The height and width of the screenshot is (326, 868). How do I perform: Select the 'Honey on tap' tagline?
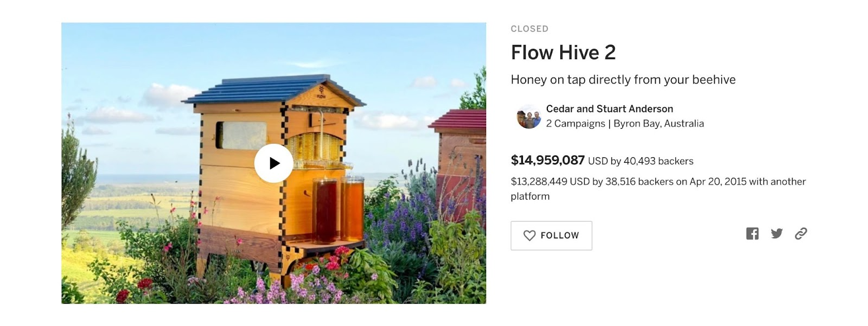point(623,80)
